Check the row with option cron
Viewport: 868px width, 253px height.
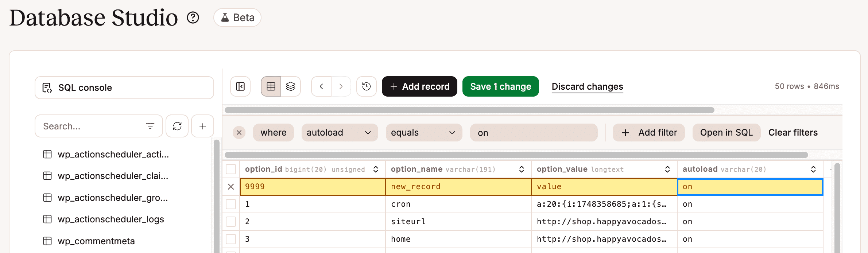[231, 204]
